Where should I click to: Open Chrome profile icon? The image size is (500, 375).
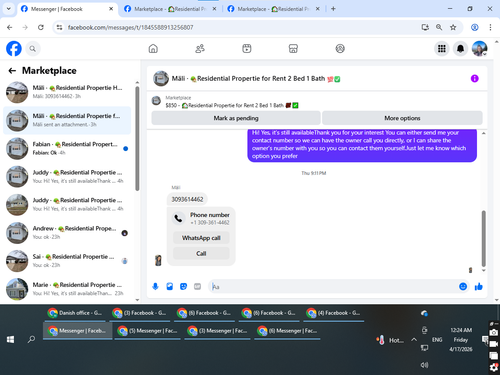tap(475, 27)
